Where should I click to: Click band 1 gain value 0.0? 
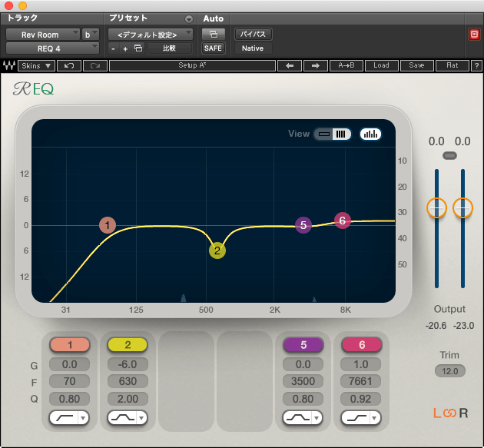[x=69, y=364]
